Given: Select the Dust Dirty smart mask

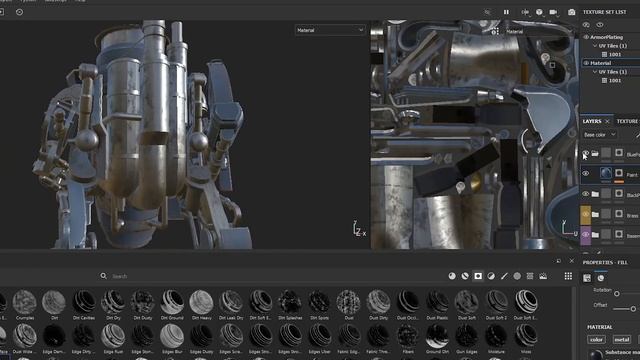Looking at the screenshot, I should point(378,304).
